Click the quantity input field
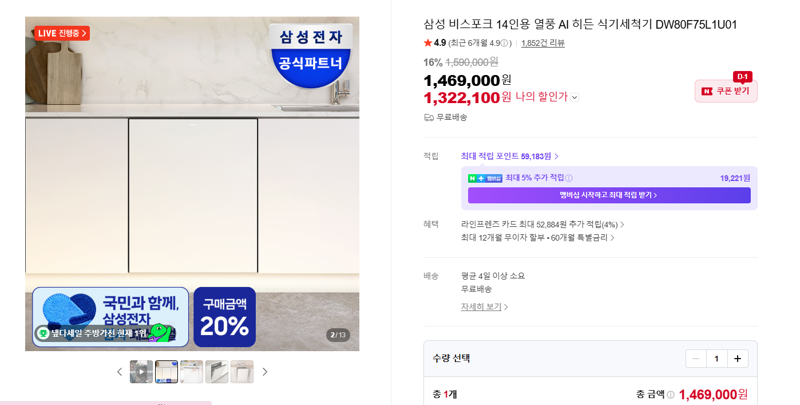The image size is (800, 405). pyautogui.click(x=716, y=359)
